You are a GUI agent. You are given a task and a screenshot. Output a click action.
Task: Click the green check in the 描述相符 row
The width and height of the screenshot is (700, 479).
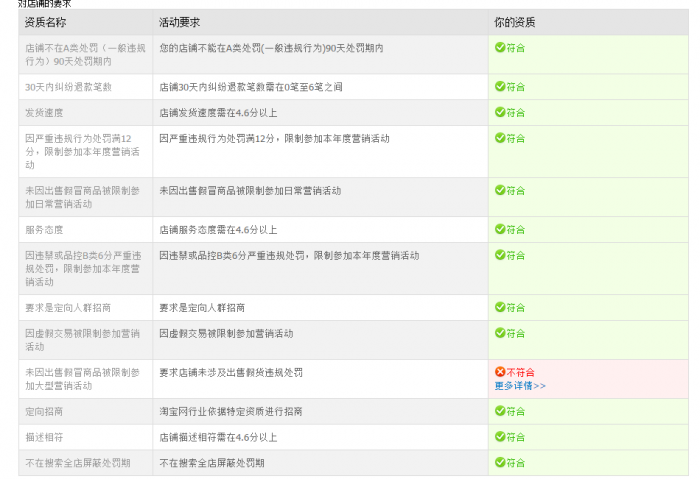(x=500, y=437)
